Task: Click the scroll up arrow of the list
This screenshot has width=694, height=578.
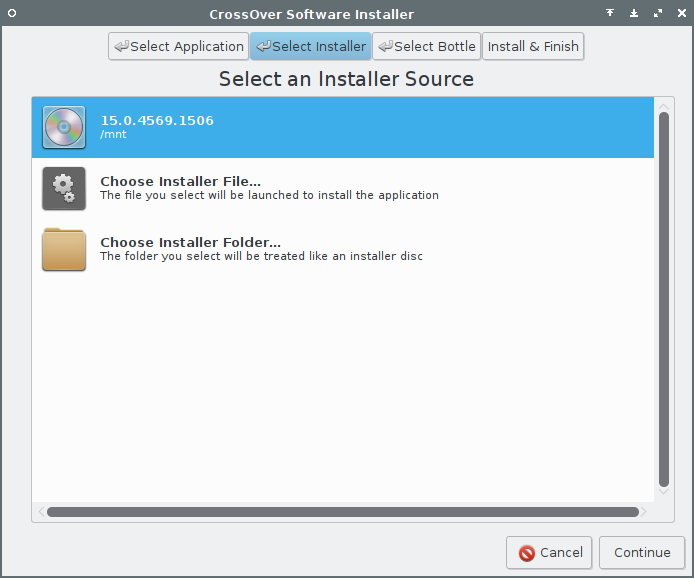Action: tap(663, 107)
